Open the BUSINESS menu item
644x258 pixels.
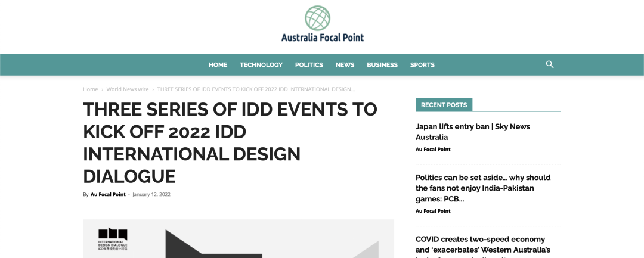(x=382, y=65)
